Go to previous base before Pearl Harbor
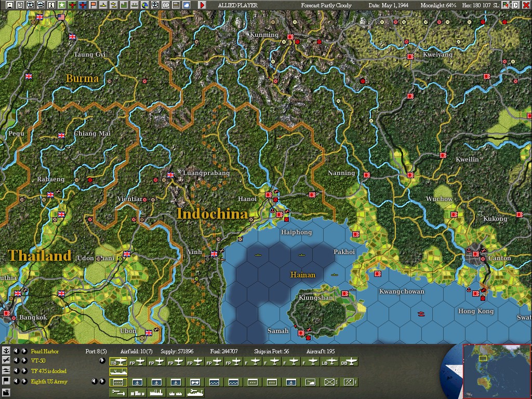 pyautogui.click(x=16, y=351)
